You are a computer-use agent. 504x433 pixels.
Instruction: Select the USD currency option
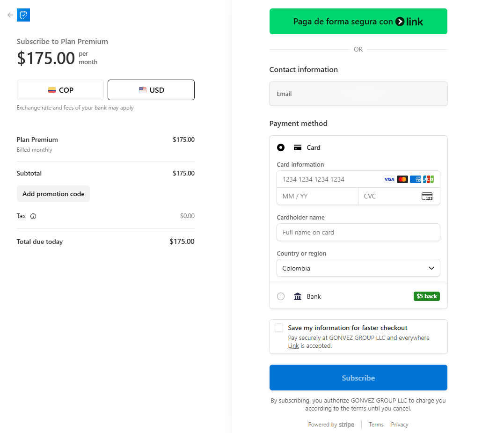tap(151, 90)
